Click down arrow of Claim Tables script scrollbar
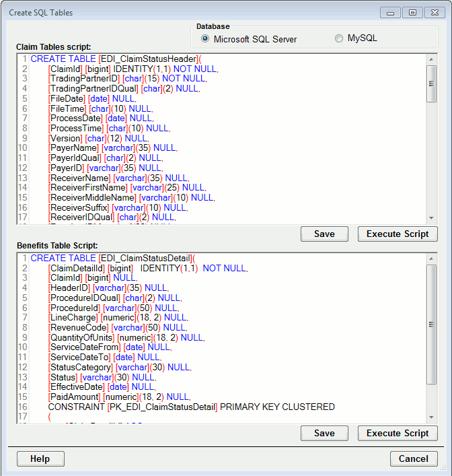 tap(432, 217)
